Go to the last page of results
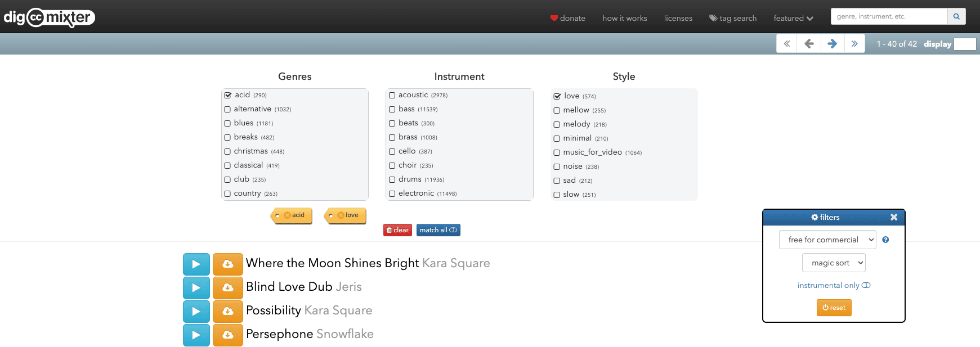 pos(854,44)
